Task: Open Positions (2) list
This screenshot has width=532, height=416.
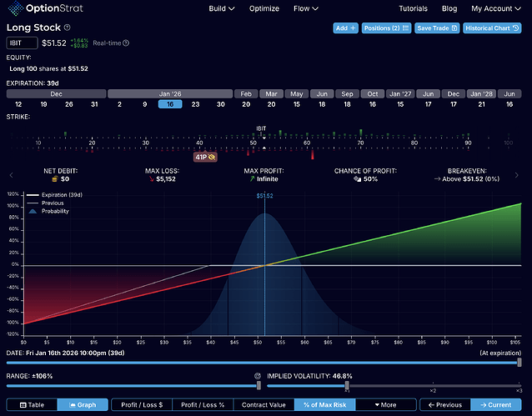Action: pyautogui.click(x=387, y=28)
